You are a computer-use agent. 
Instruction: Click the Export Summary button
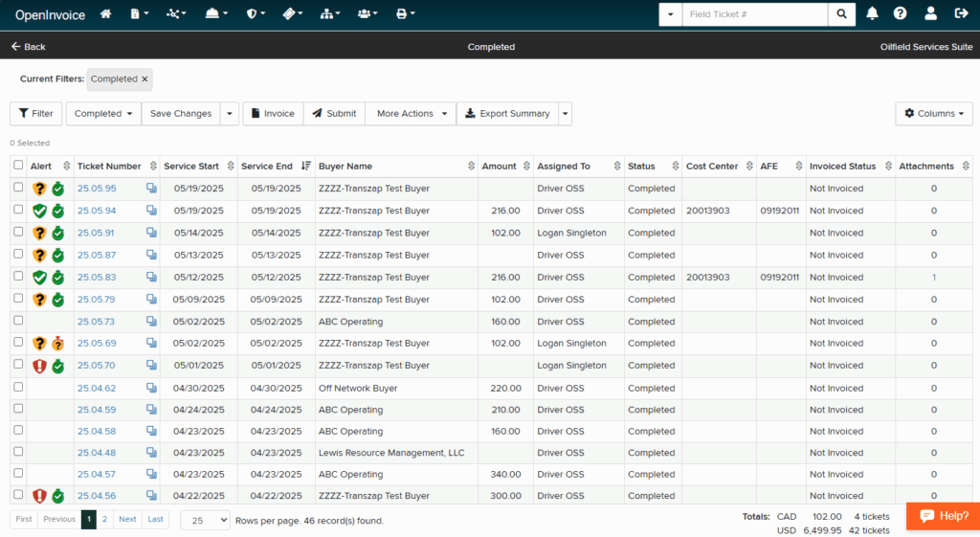click(x=506, y=114)
